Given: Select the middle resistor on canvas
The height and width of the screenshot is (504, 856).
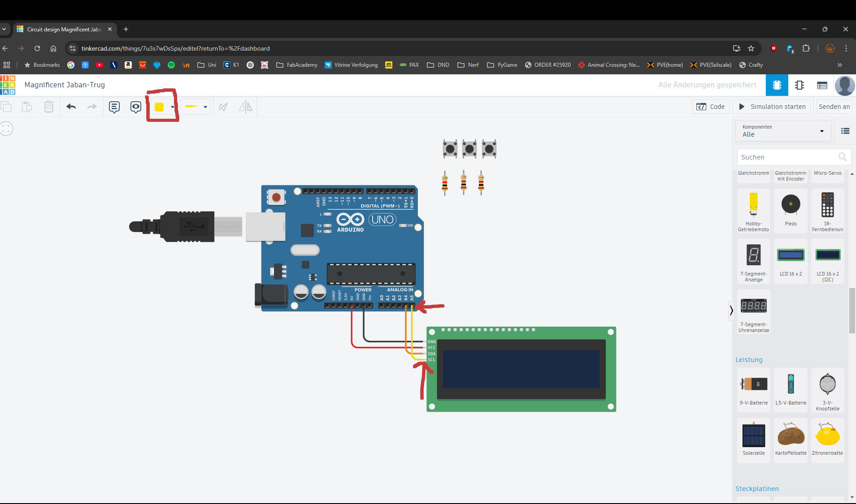Looking at the screenshot, I should pos(464,182).
